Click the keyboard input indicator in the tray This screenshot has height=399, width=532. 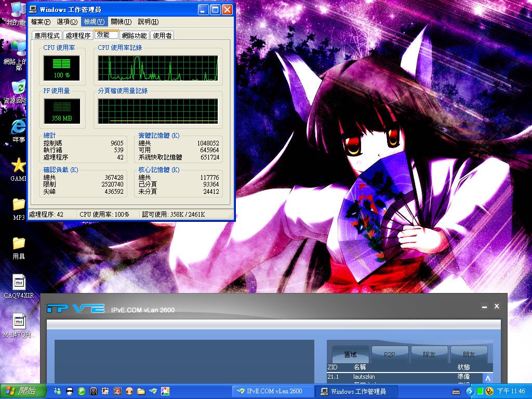point(456,392)
